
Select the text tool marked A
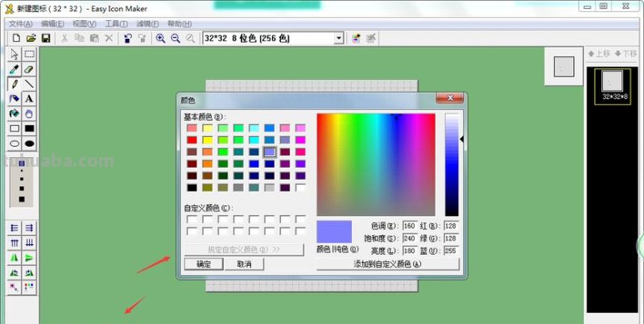click(x=29, y=98)
